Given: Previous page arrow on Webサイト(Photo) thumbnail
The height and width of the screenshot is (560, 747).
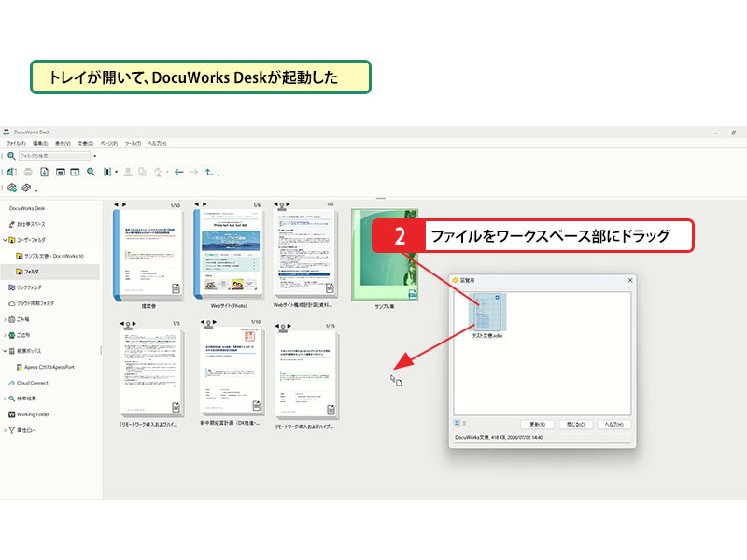Looking at the screenshot, I should 197,204.
